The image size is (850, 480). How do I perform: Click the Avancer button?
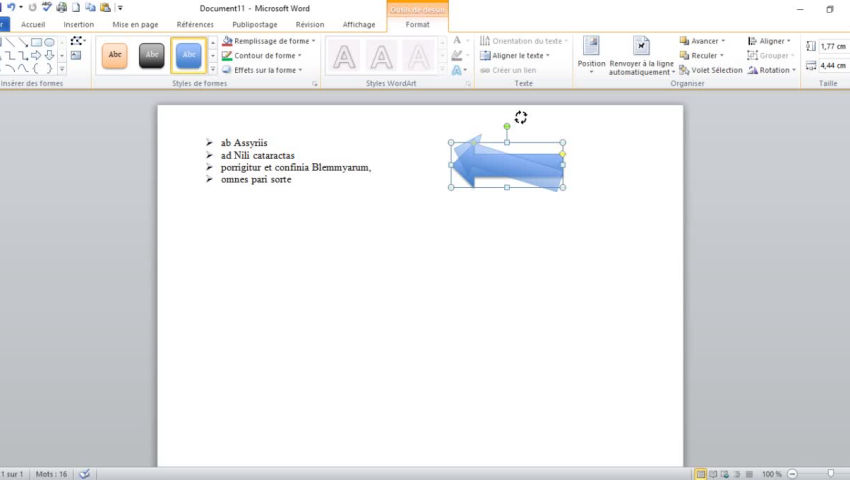click(702, 41)
